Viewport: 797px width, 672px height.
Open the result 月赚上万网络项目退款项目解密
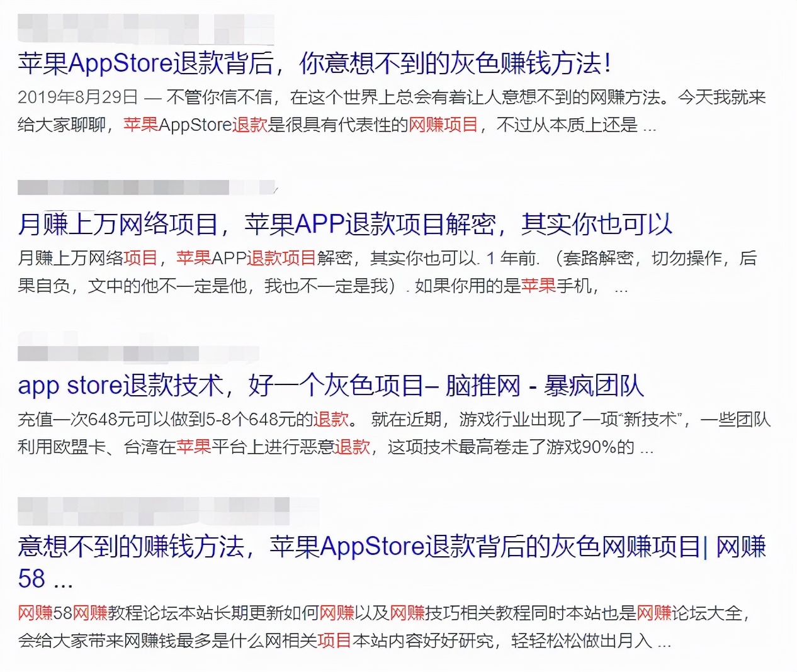tap(343, 224)
